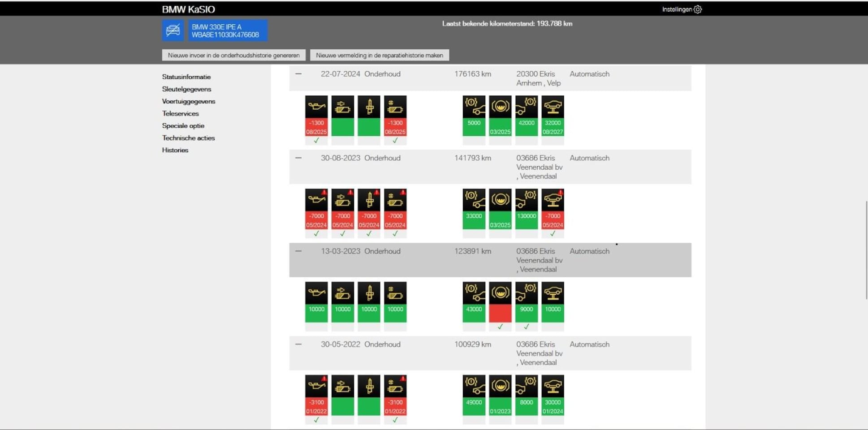Click the BMW KaSIO title
The image size is (868, 430).
click(189, 9)
